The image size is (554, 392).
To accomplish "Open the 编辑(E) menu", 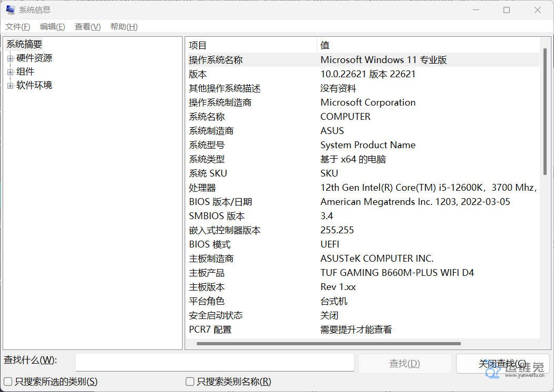I will (x=52, y=27).
